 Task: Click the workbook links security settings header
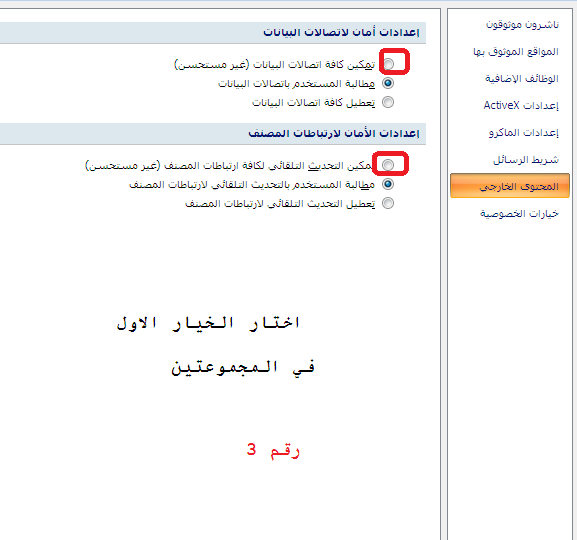tap(334, 133)
